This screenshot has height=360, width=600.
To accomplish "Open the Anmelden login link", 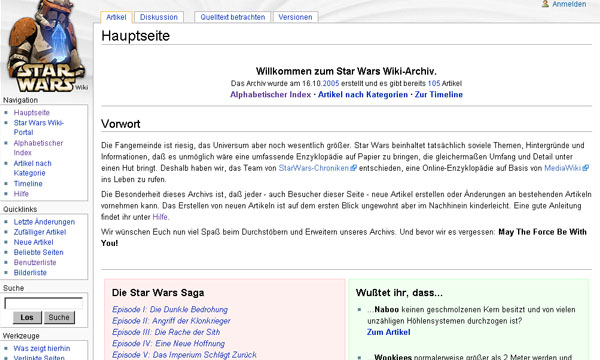I will point(569,4).
